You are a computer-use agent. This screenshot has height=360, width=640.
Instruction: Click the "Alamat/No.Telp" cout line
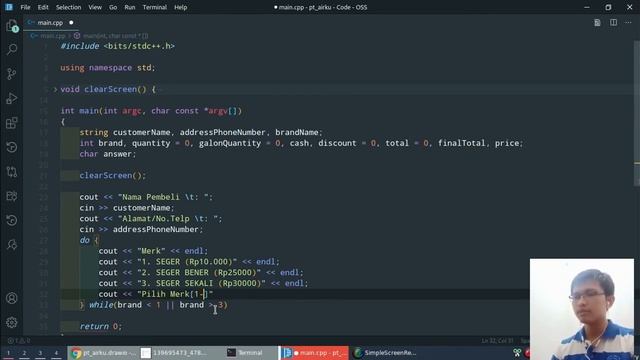pos(151,219)
